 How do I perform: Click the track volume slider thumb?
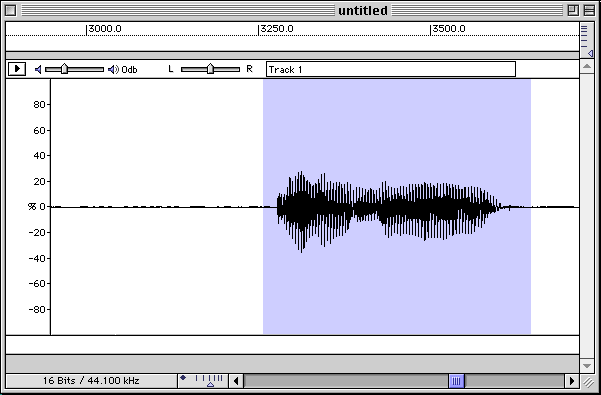tap(64, 69)
